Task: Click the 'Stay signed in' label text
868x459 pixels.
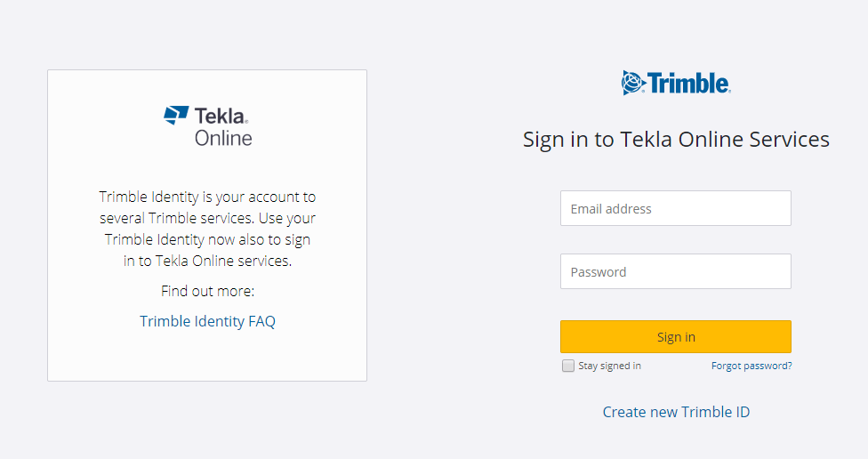Action: point(609,366)
